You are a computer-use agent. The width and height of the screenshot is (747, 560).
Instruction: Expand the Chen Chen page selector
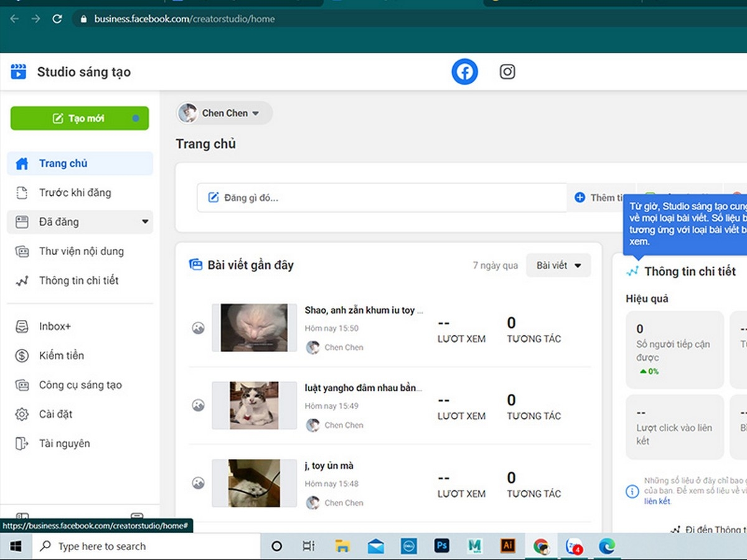pos(224,113)
